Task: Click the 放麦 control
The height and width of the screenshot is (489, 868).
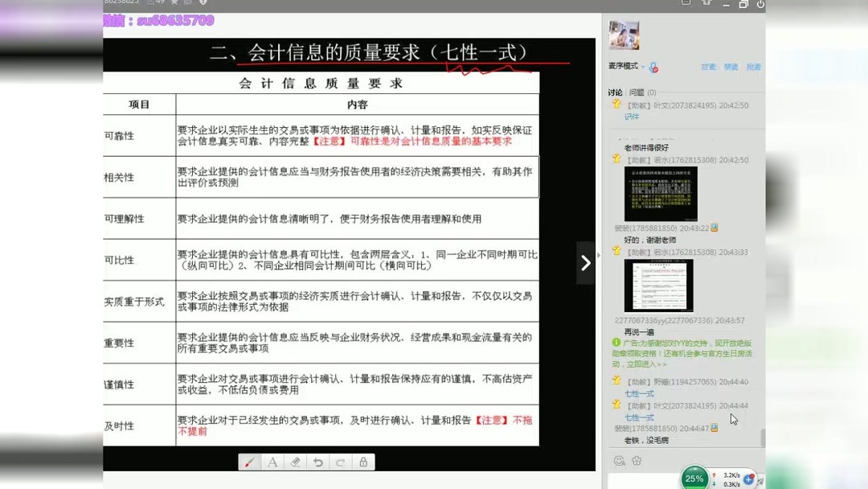Action: tap(708, 67)
